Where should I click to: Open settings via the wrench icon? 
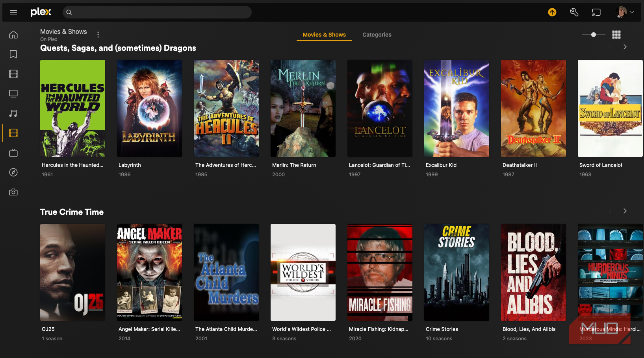coord(574,12)
